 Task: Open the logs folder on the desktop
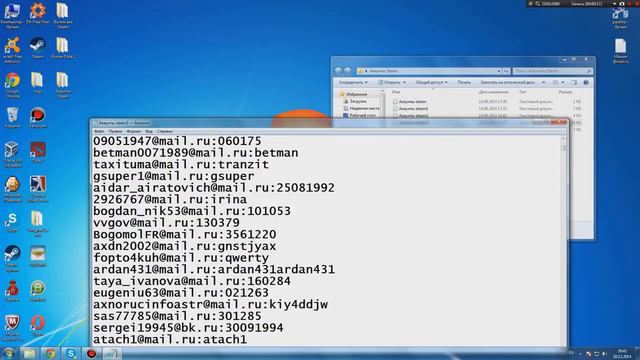coord(38,83)
